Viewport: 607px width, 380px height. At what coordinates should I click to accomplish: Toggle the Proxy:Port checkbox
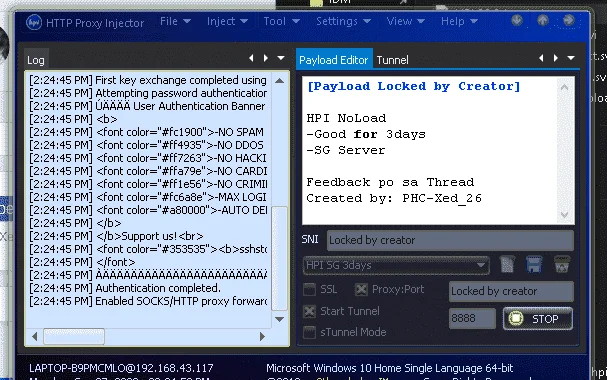[x=361, y=289]
